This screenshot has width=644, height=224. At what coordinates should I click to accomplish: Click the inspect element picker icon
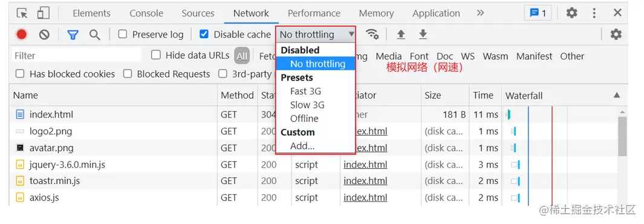click(x=22, y=13)
